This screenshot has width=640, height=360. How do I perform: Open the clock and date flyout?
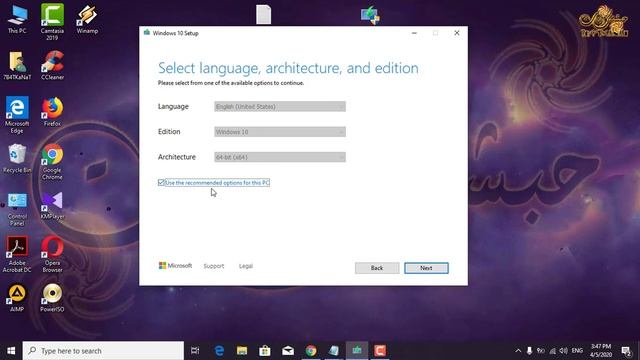[600, 351]
